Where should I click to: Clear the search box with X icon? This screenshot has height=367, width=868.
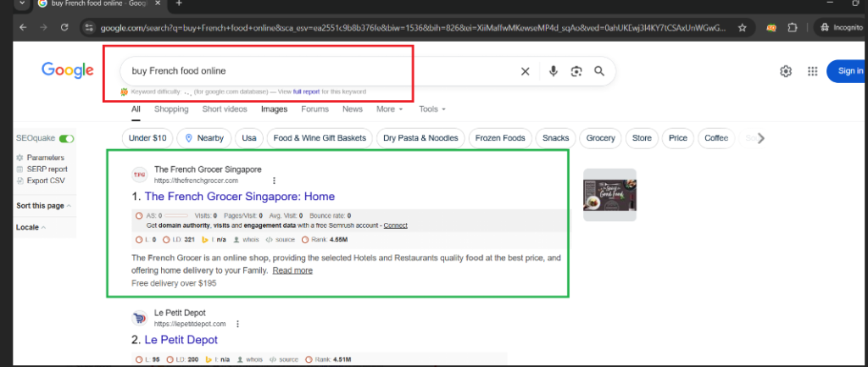click(x=525, y=71)
